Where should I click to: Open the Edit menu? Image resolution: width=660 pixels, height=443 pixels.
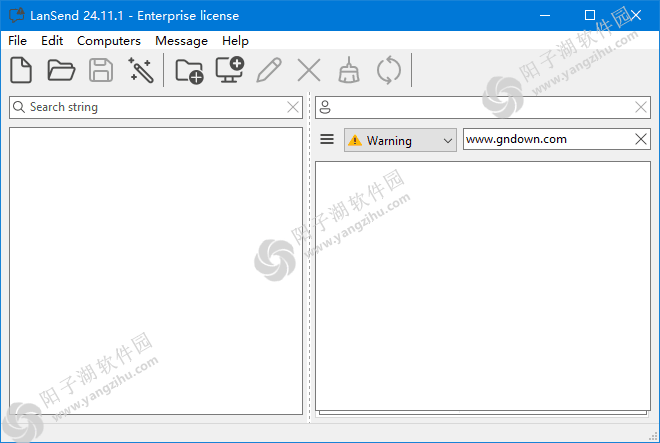click(x=52, y=41)
